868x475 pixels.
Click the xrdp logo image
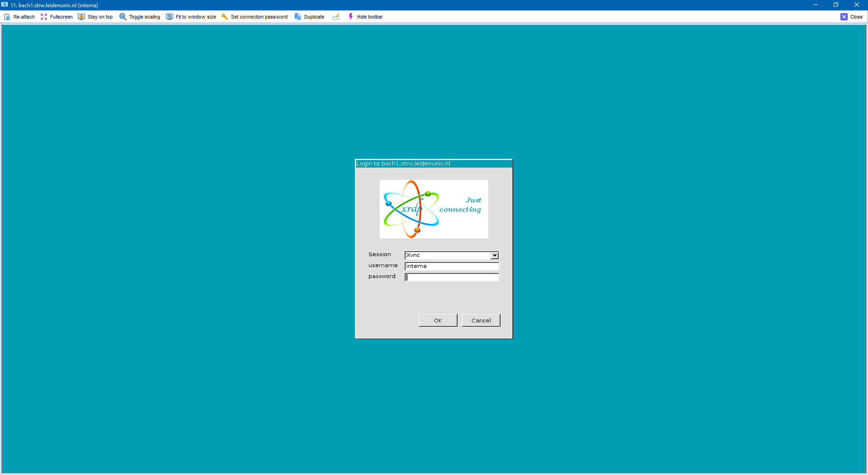(434, 209)
